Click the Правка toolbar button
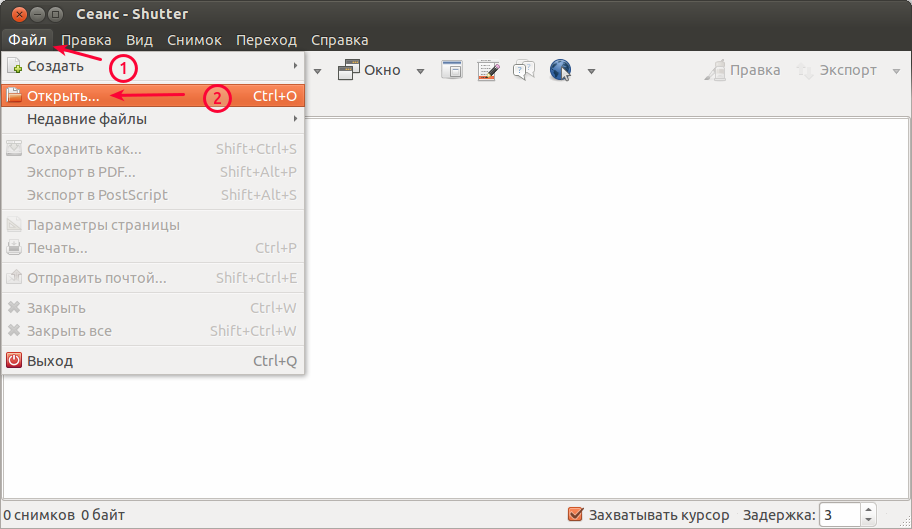The height and width of the screenshot is (529, 912). coord(742,70)
